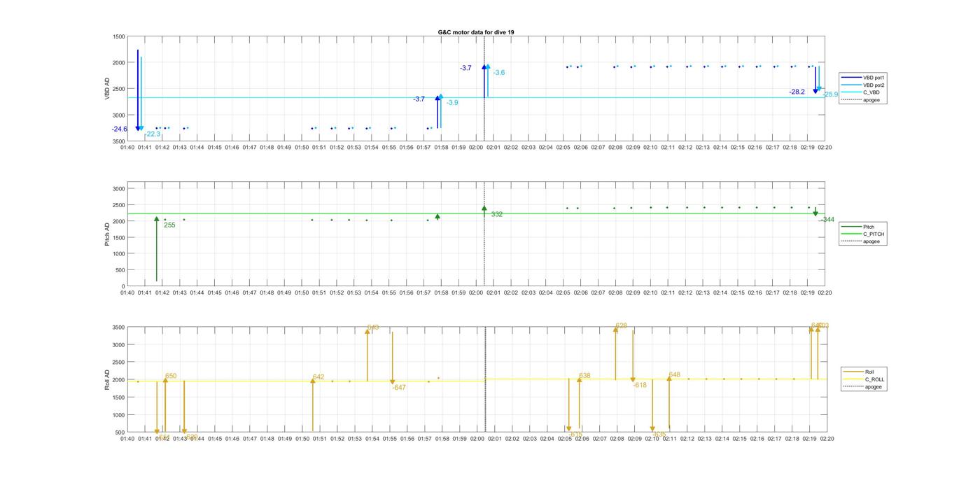
Task: Click the 'VBD AD' y-axis label
Action: (108, 89)
